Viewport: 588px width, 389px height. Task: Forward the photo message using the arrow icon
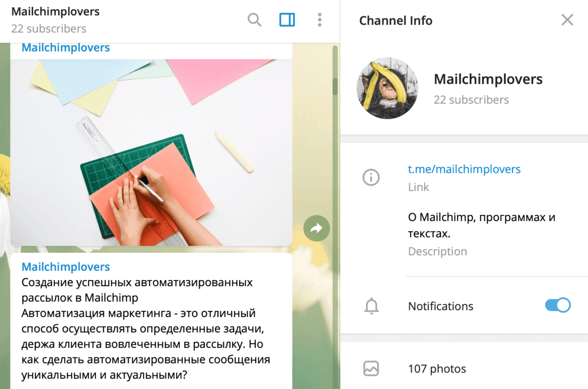tap(317, 228)
